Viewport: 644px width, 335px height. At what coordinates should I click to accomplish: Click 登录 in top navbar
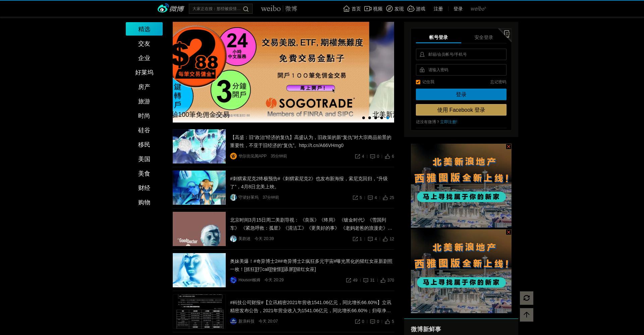coord(458,9)
